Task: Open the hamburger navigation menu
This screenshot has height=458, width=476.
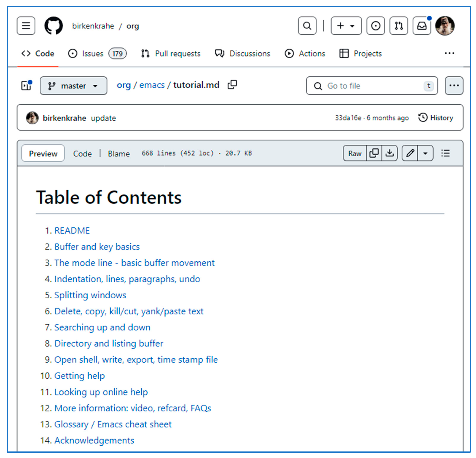Action: 26,26
